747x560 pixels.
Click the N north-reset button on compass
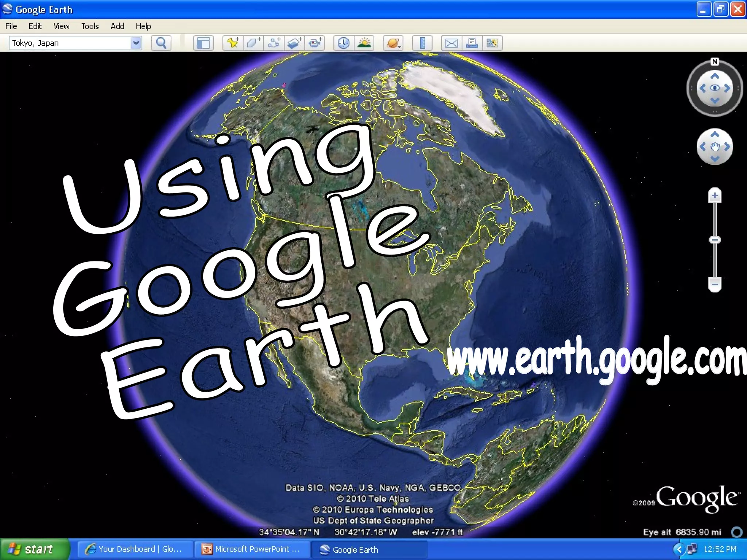pyautogui.click(x=715, y=62)
